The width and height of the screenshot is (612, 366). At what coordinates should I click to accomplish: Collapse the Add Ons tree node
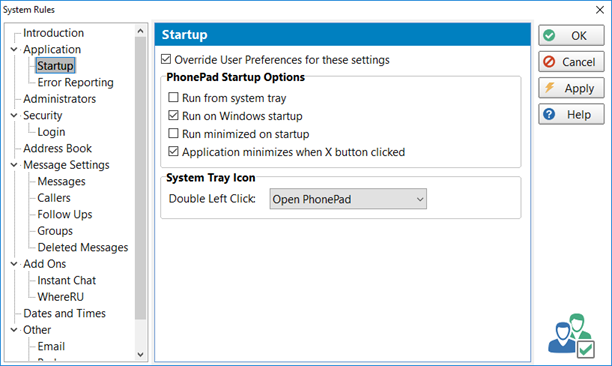[14, 264]
